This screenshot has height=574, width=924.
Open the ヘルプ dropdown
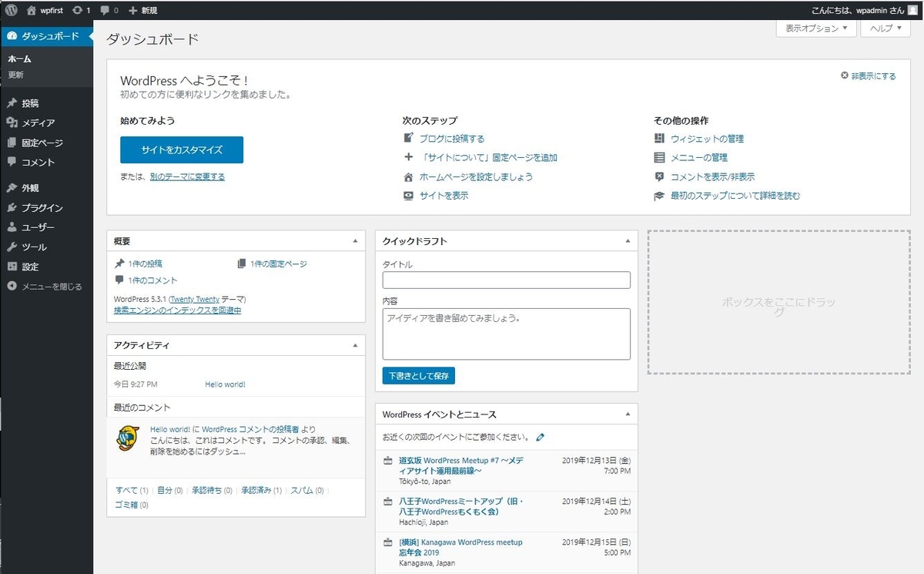click(885, 29)
